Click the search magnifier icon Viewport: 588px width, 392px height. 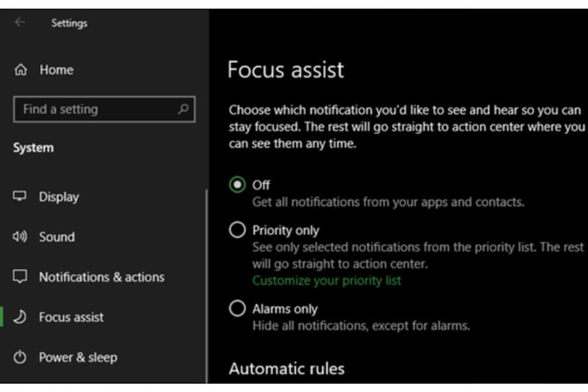183,109
